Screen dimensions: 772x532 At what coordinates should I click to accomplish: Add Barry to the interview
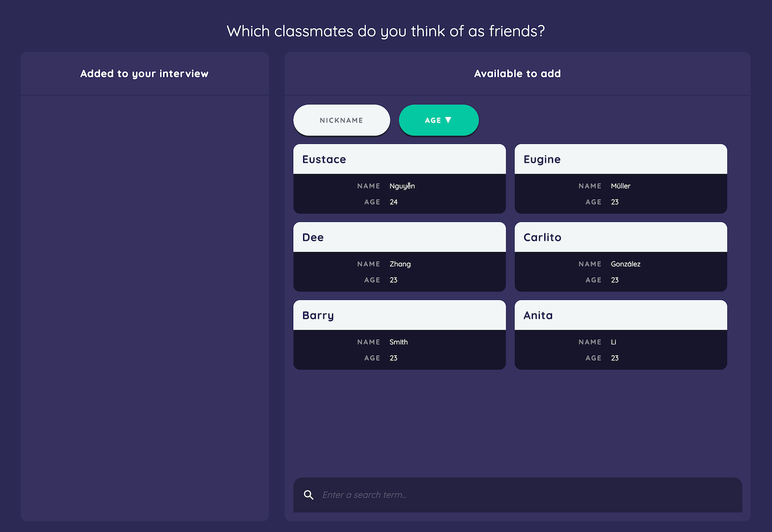[x=399, y=334]
